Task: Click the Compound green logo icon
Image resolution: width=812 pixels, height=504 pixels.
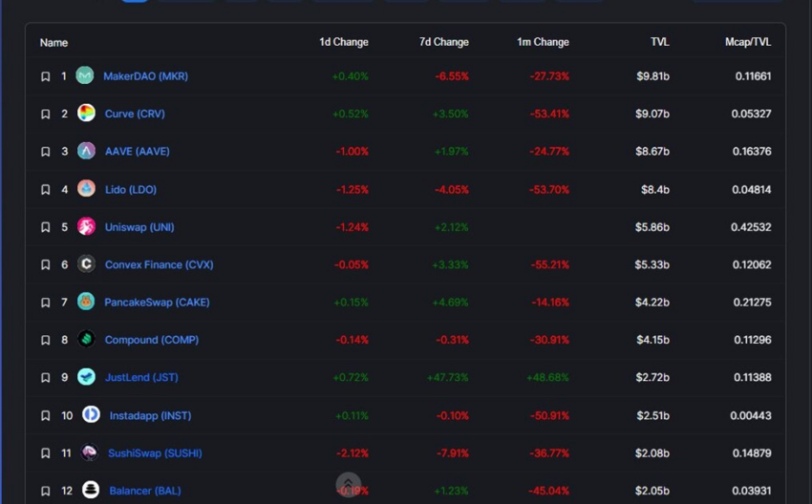Action: pyautogui.click(x=87, y=340)
